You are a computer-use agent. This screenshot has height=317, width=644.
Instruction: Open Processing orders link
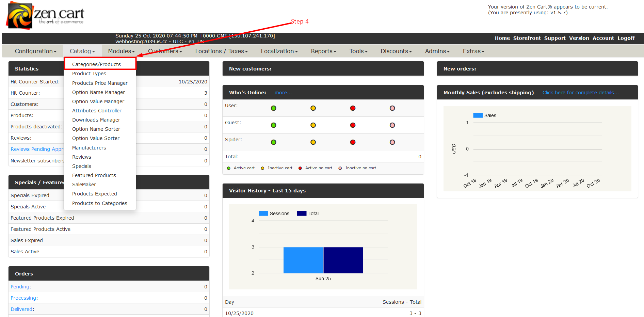[x=23, y=298]
